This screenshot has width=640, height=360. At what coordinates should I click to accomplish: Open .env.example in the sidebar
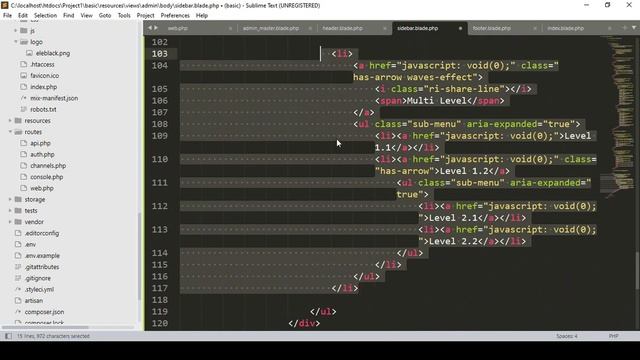[42, 256]
